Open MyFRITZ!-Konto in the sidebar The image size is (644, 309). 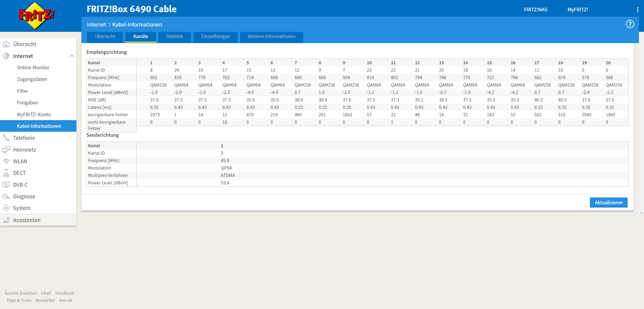point(34,114)
